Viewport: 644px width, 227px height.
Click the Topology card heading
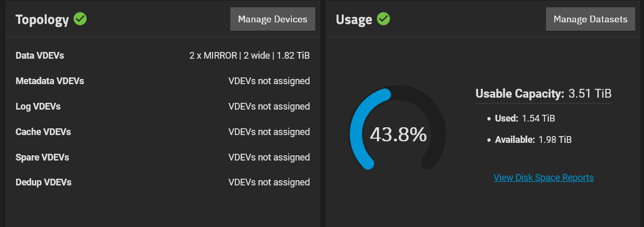42,20
